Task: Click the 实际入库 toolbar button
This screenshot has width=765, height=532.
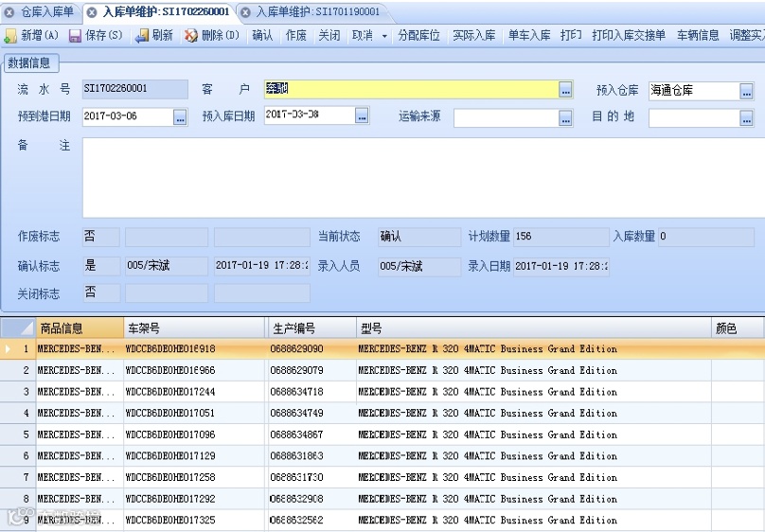Action: pos(473,35)
